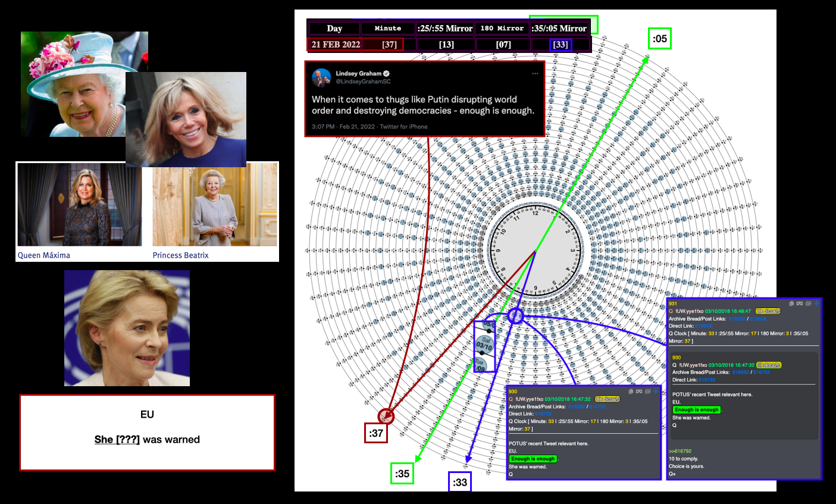Open the Lindsey Graham profile name
The height and width of the screenshot is (504, 836).
(x=359, y=74)
